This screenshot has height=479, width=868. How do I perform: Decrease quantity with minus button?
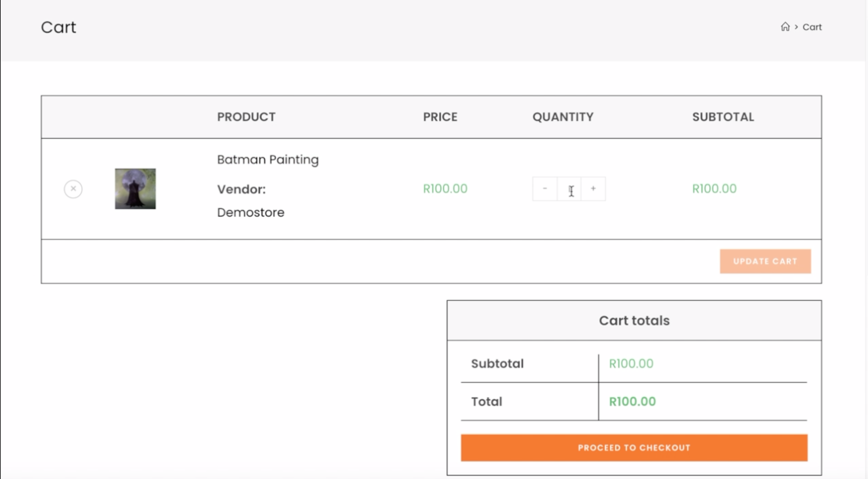tap(544, 189)
